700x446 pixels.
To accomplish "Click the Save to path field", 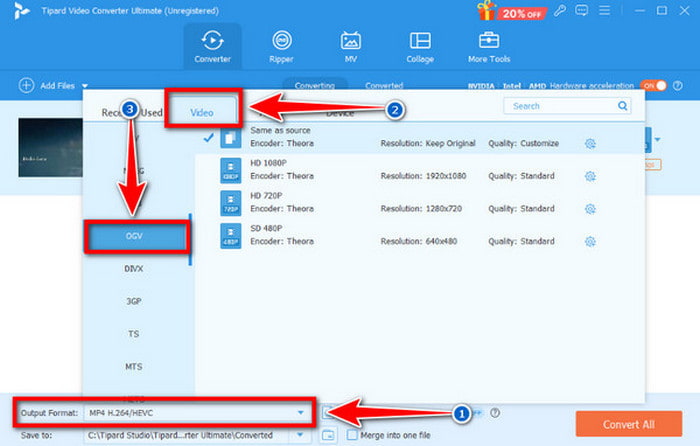I will 187,435.
